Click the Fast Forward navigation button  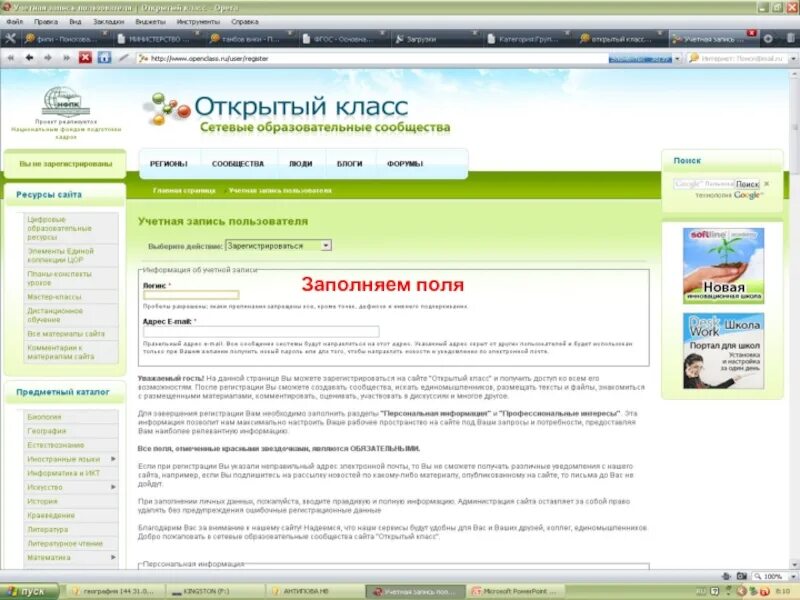(66, 58)
